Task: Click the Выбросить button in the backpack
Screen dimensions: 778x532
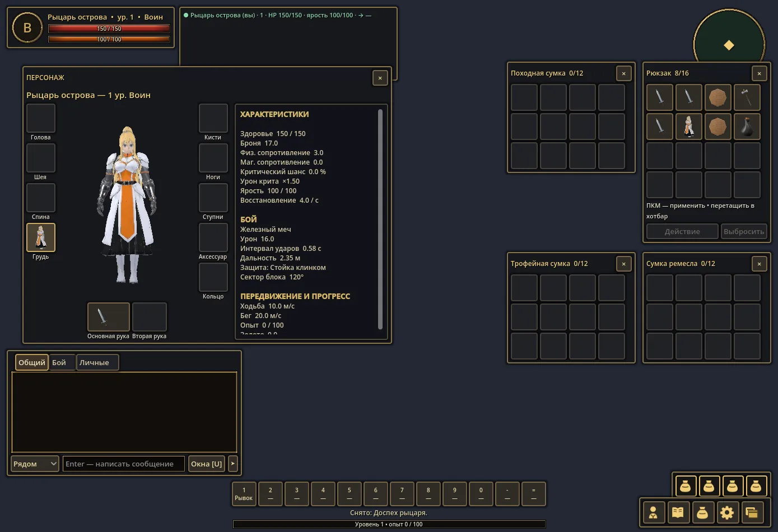Action: tap(744, 231)
